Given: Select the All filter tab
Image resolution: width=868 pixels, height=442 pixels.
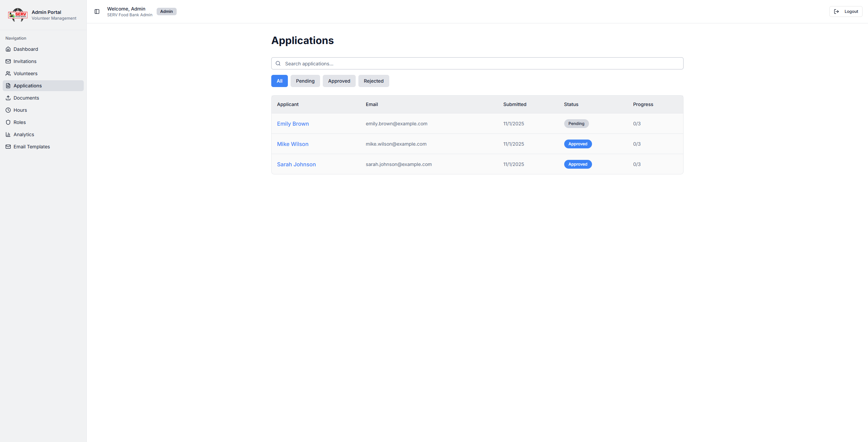Looking at the screenshot, I should tap(279, 81).
